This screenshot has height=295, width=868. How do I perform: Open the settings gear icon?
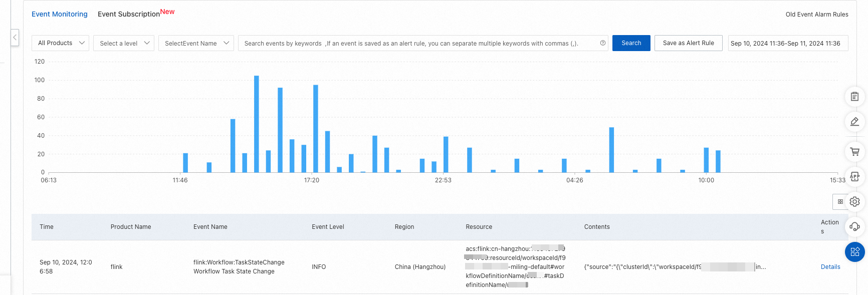click(x=854, y=201)
